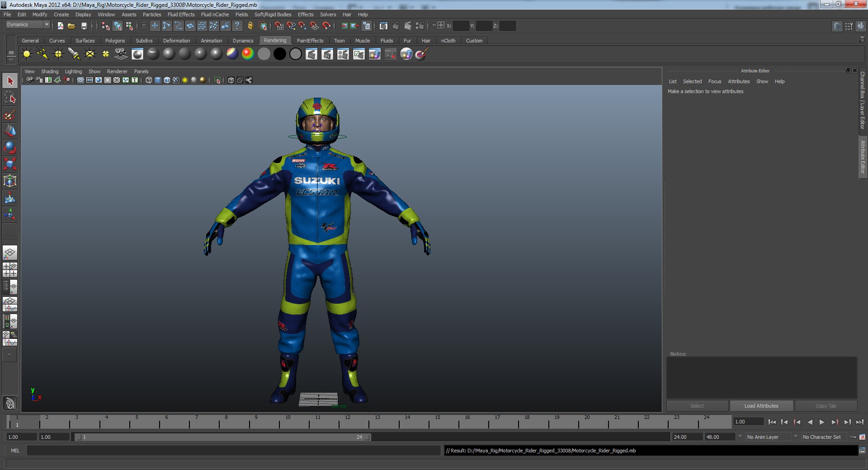
Task: Open the vertical Channel Box / Layer Editor tab
Action: (863, 100)
